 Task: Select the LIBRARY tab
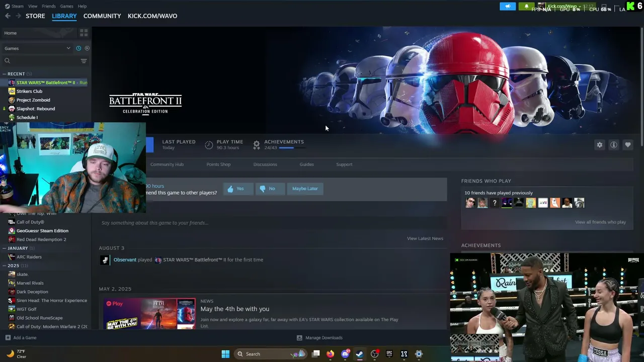(x=64, y=16)
